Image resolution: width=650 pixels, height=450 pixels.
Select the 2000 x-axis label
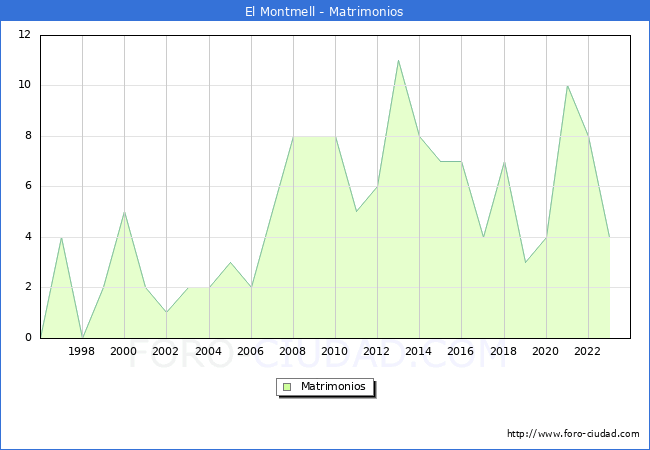point(124,351)
